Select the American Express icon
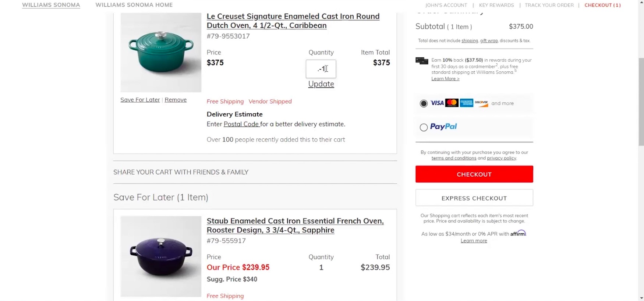 pyautogui.click(x=466, y=103)
